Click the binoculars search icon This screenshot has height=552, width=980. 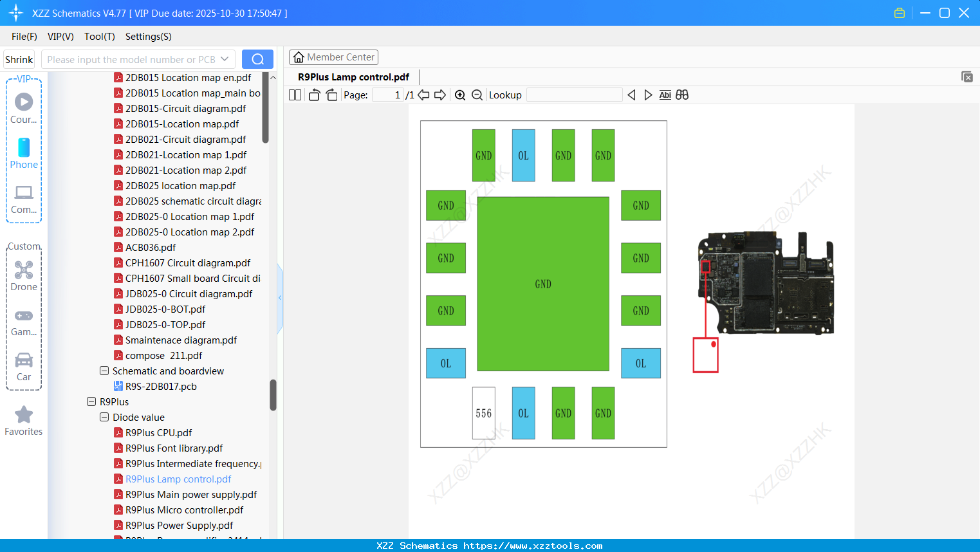682,95
